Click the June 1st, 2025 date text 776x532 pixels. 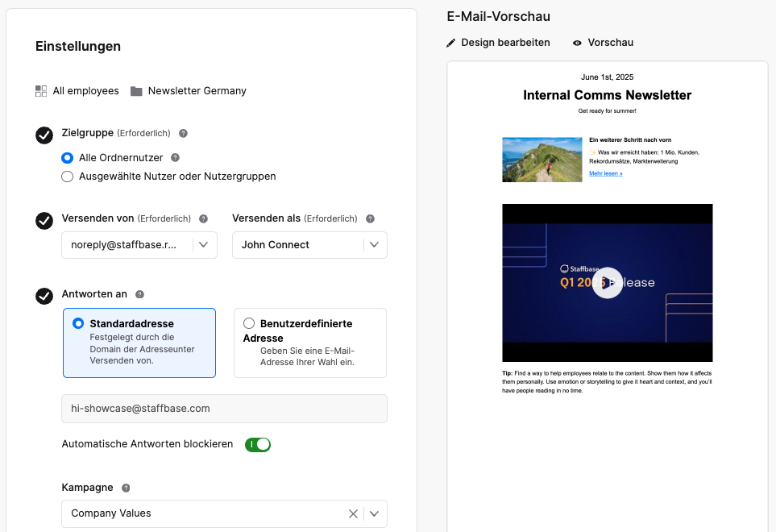(x=608, y=77)
